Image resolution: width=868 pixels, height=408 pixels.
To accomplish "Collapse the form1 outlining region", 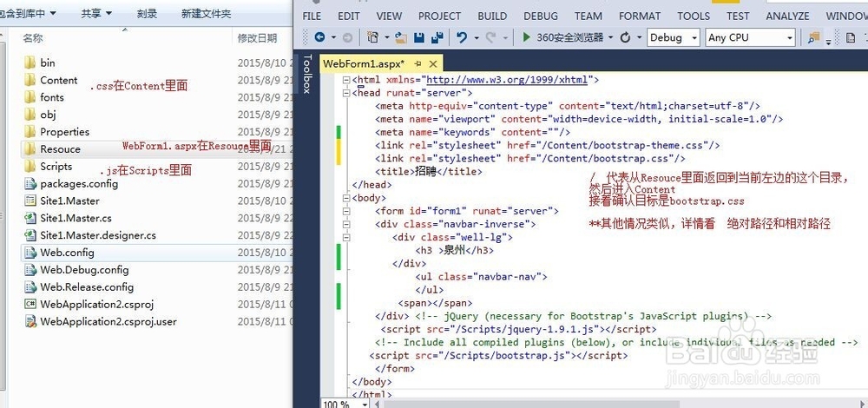I will [x=346, y=211].
